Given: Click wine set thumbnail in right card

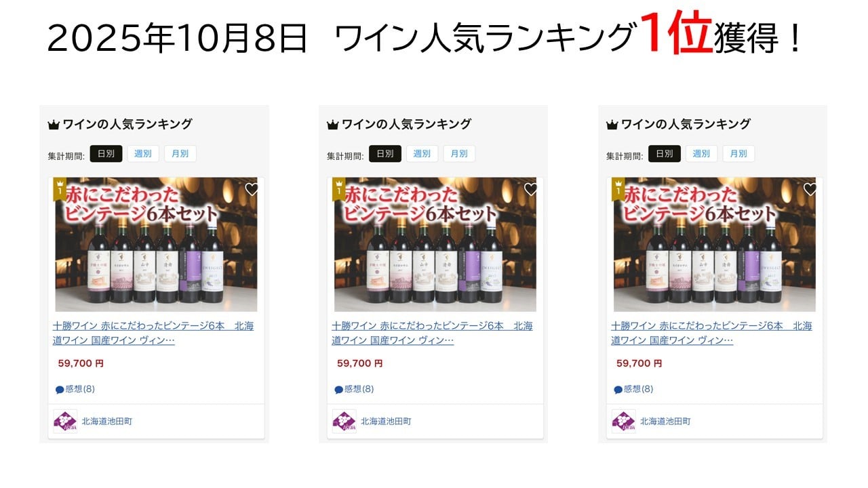Looking at the screenshot, I should pyautogui.click(x=715, y=245).
